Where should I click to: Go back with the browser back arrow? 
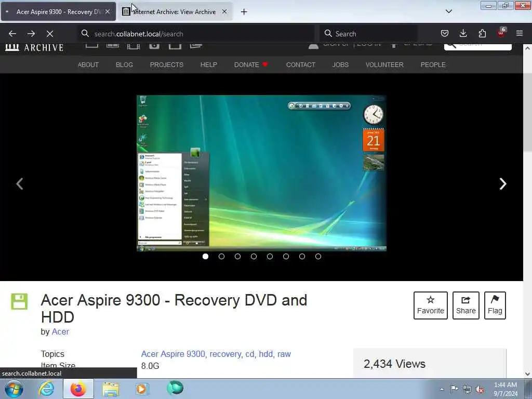[x=12, y=34]
